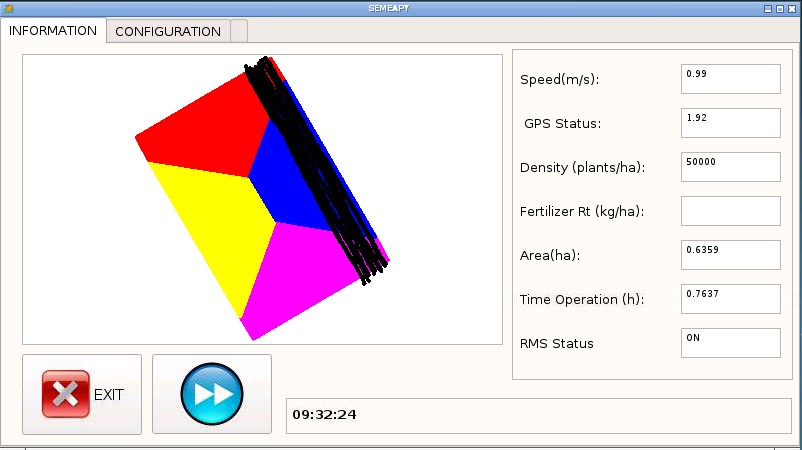This screenshot has width=802, height=450.
Task: Click the Speed (m/s) value field
Action: pos(730,79)
